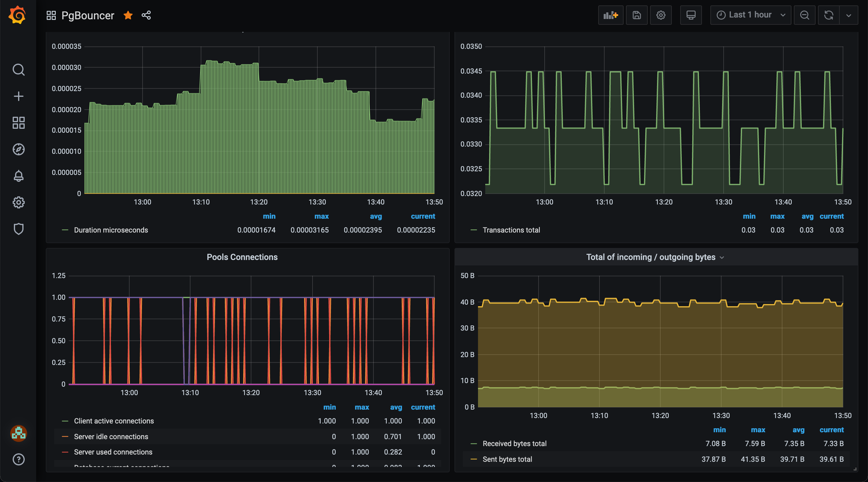Sort Duration legend by the max column
The width and height of the screenshot is (868, 482).
click(x=322, y=216)
